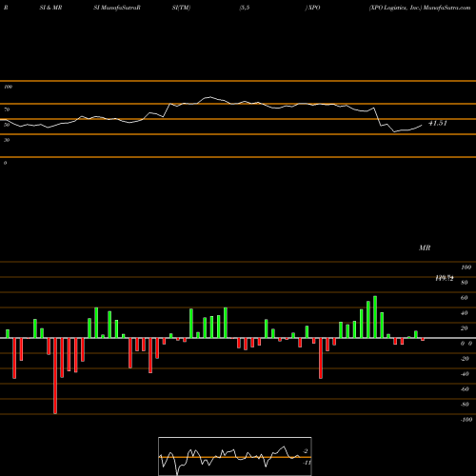This screenshot has height=476, width=476.
Task: Click the 100 label on the MR axis
Action: click(x=466, y=268)
